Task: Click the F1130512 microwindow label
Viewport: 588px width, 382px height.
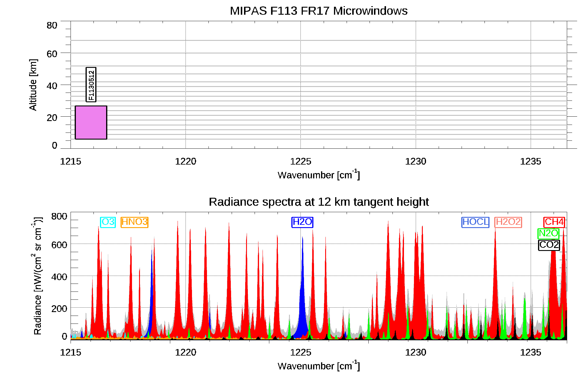Action: (x=91, y=85)
